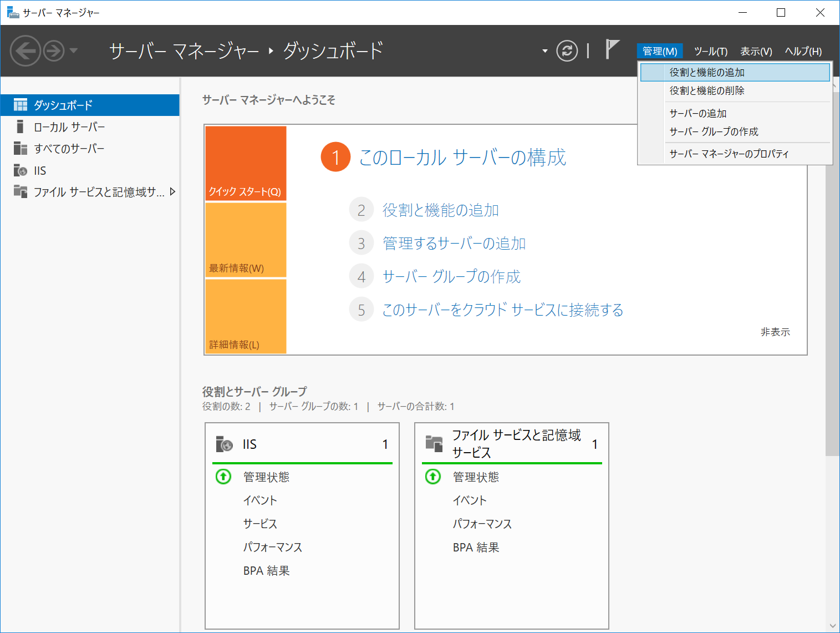Screen dimensions: 840x633
Task: Click the IIS icon in sidebar
Action: (x=21, y=170)
